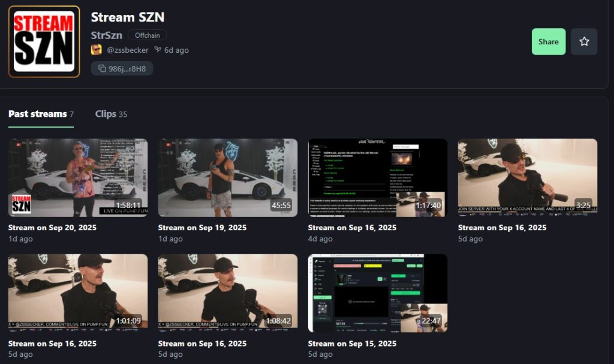Click the "Stream on Sep 19, 2025" title
This screenshot has height=364, width=614.
(x=202, y=228)
